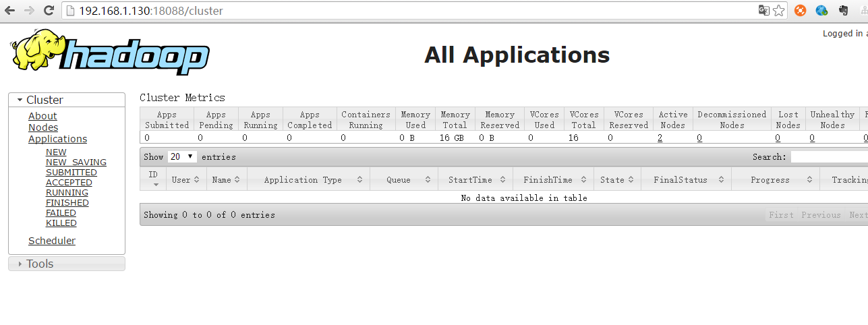Click the Apps Completed column header
Image resolution: width=868 pixels, height=325 pixels.
(x=310, y=120)
